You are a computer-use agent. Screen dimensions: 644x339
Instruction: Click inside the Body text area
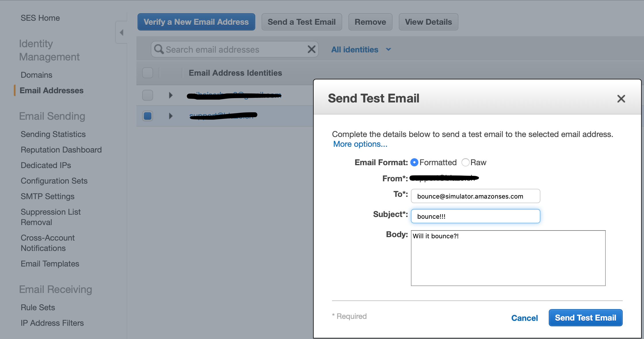tap(508, 258)
